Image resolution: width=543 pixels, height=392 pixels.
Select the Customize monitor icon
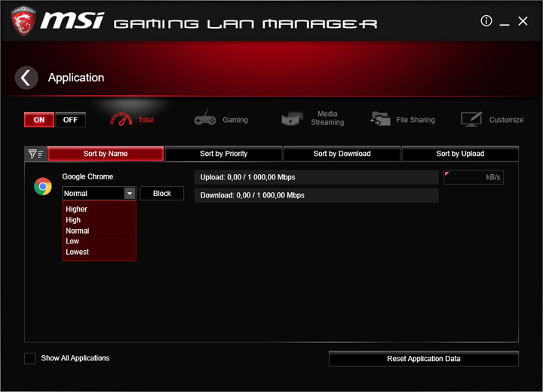[x=471, y=119]
